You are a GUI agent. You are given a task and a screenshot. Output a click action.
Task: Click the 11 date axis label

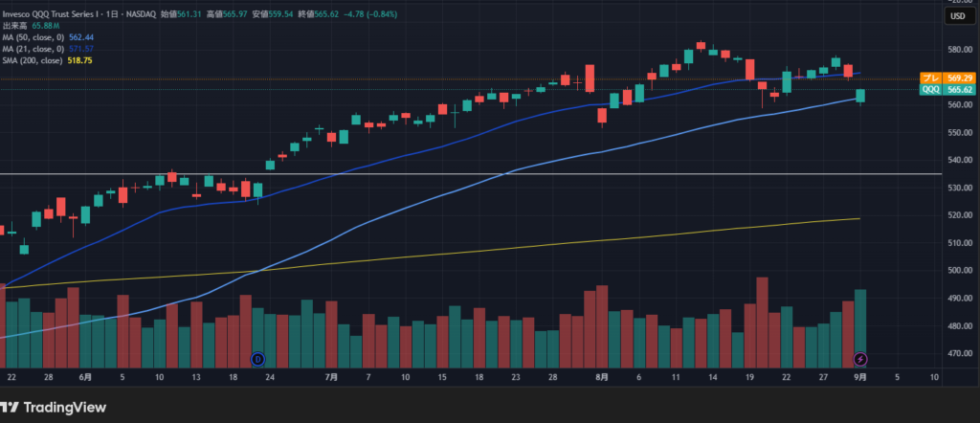(676, 377)
